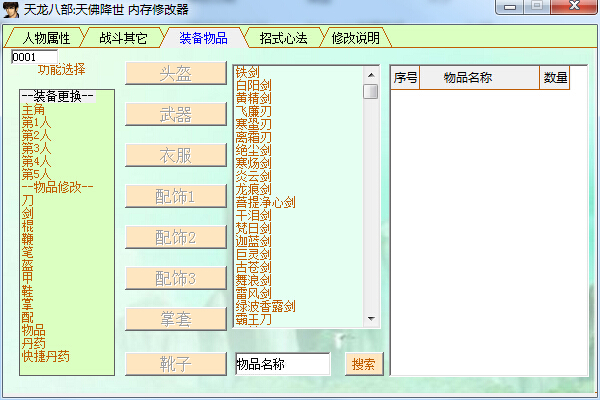Select 笔 category in function list

[28, 253]
